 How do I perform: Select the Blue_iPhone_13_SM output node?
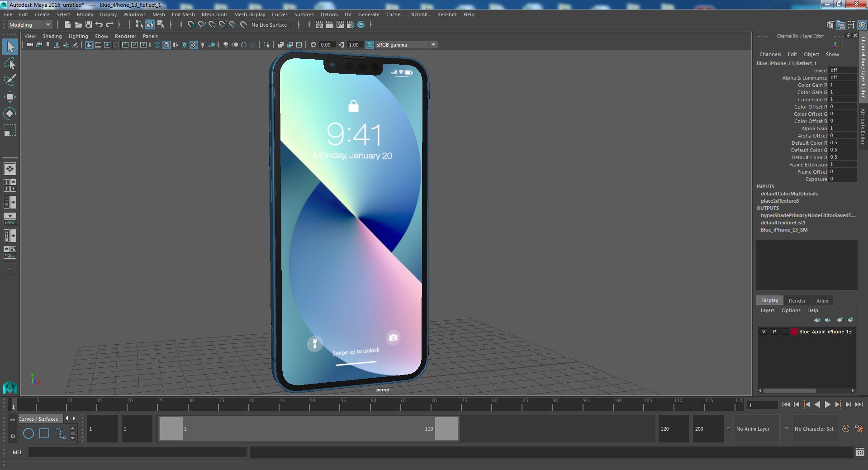[784, 230]
